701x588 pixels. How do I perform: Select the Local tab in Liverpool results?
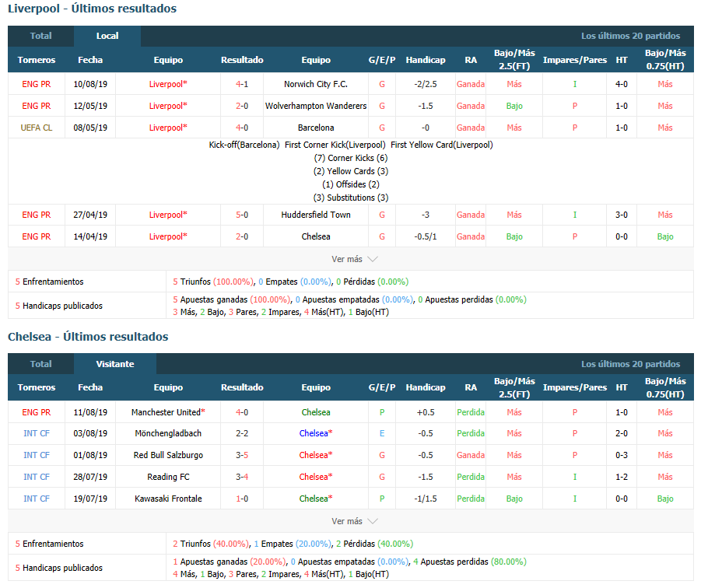tap(107, 36)
